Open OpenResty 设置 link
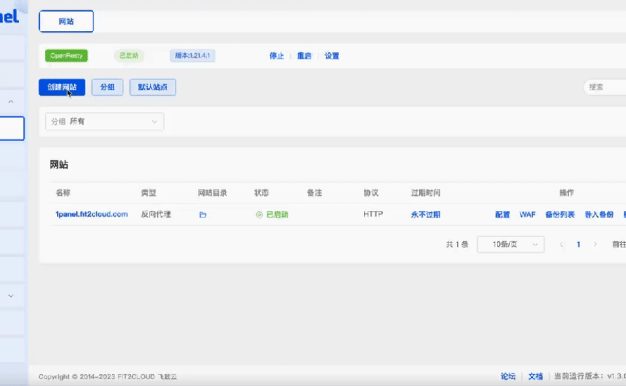Image resolution: width=626 pixels, height=386 pixels. pos(332,56)
